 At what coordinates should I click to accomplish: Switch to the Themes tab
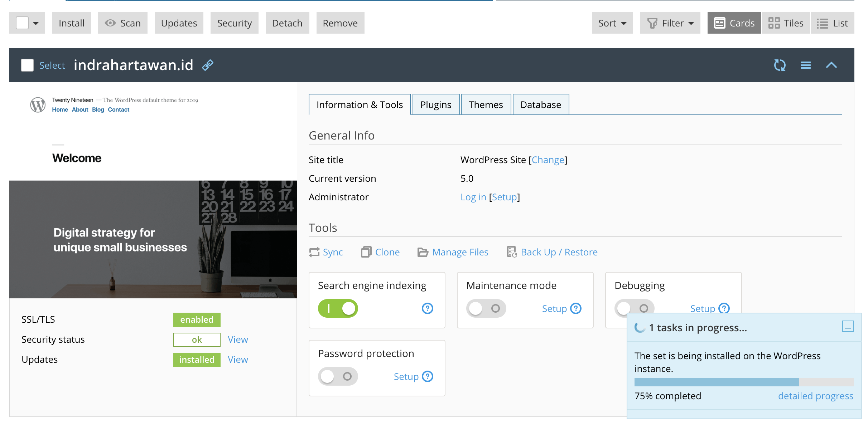click(x=486, y=105)
